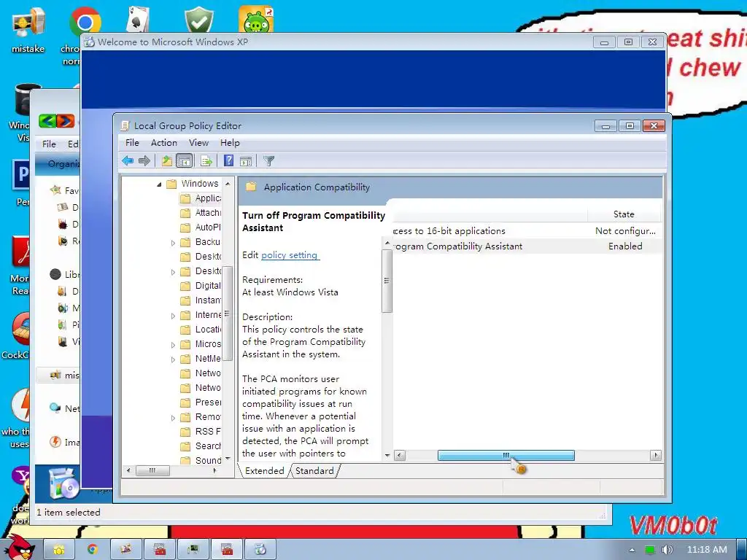Click the volume speaker tray icon

[667, 550]
